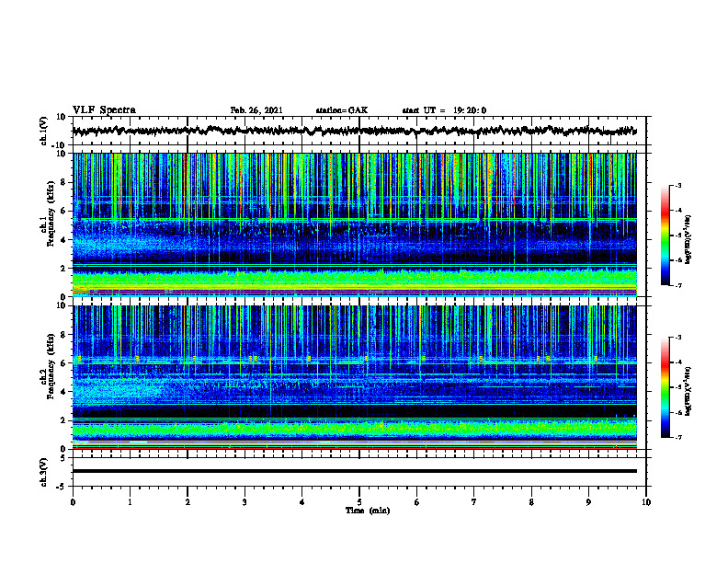Click the "VLF Spectra" plot title
The image size is (728, 563).
click(x=104, y=110)
